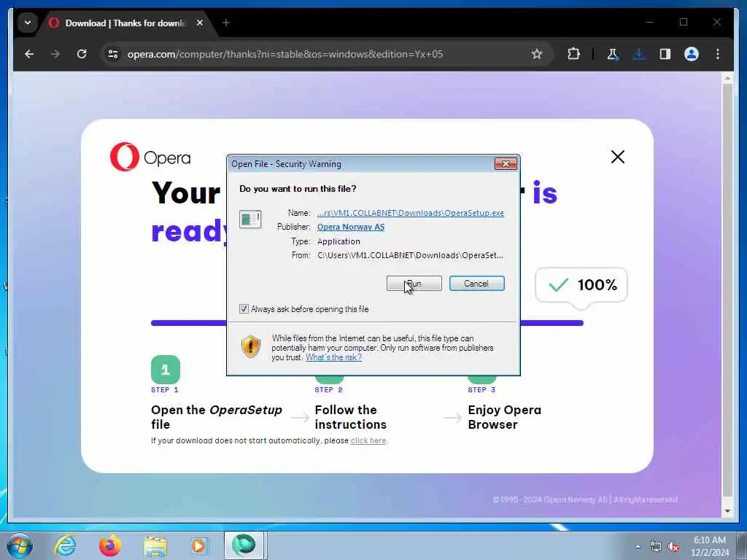
Task: Close the Opera download card with X
Action: (x=617, y=157)
